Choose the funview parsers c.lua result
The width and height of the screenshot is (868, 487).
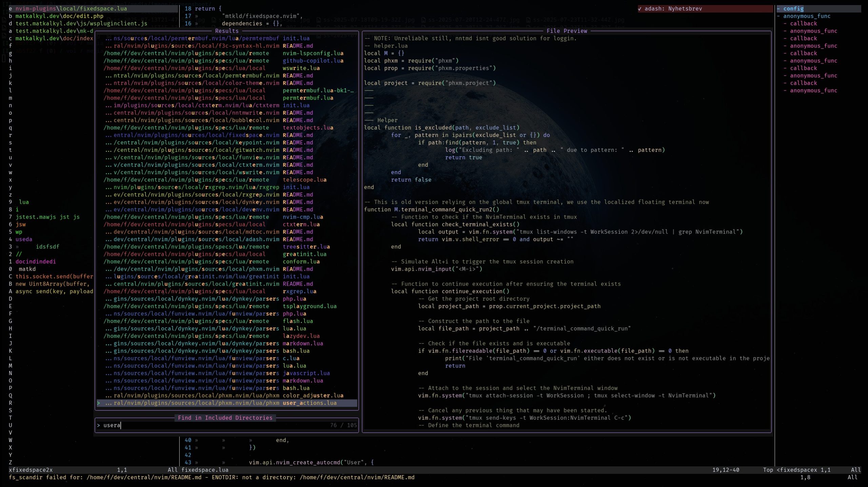[226, 358]
